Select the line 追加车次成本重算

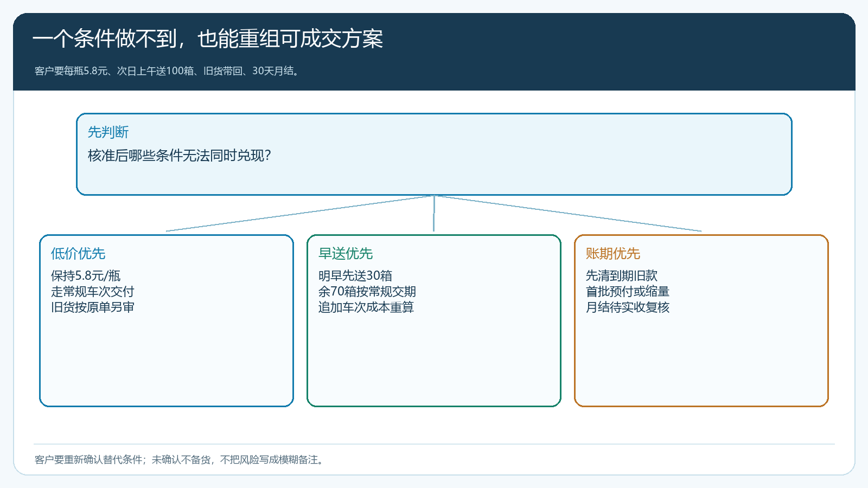(x=366, y=307)
